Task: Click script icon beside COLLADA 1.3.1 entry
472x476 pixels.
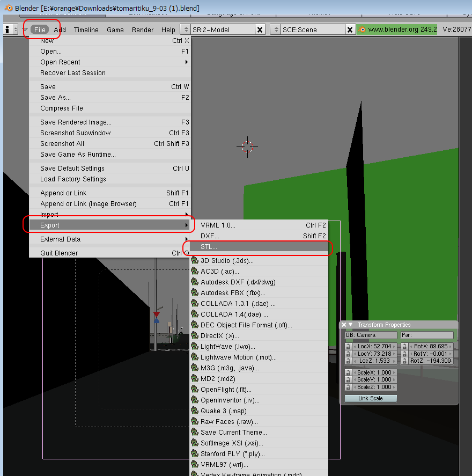Action: (195, 303)
